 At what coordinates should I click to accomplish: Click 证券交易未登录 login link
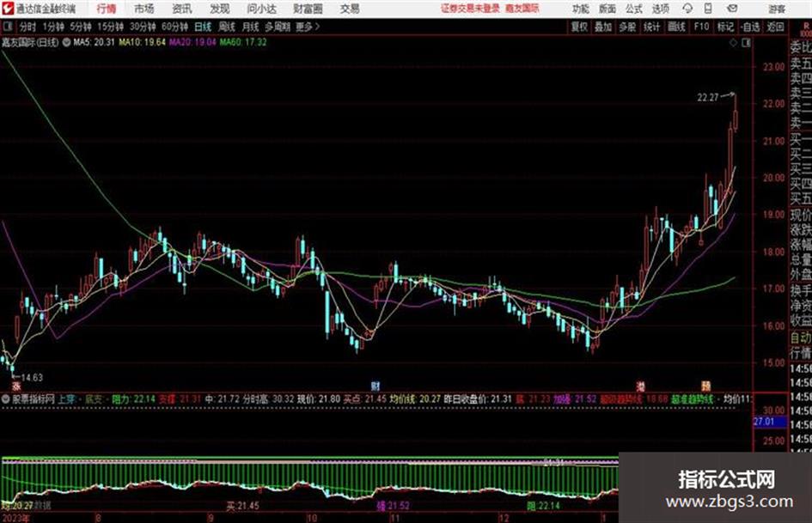[x=470, y=9]
